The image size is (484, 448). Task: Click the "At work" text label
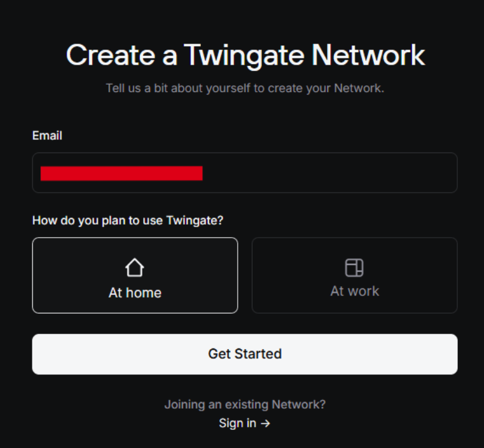point(355,291)
